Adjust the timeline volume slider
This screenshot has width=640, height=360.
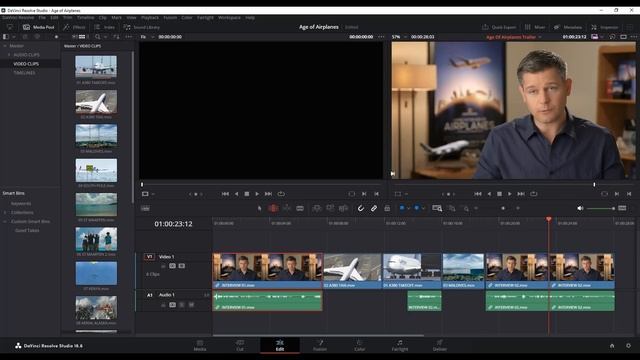click(x=601, y=208)
